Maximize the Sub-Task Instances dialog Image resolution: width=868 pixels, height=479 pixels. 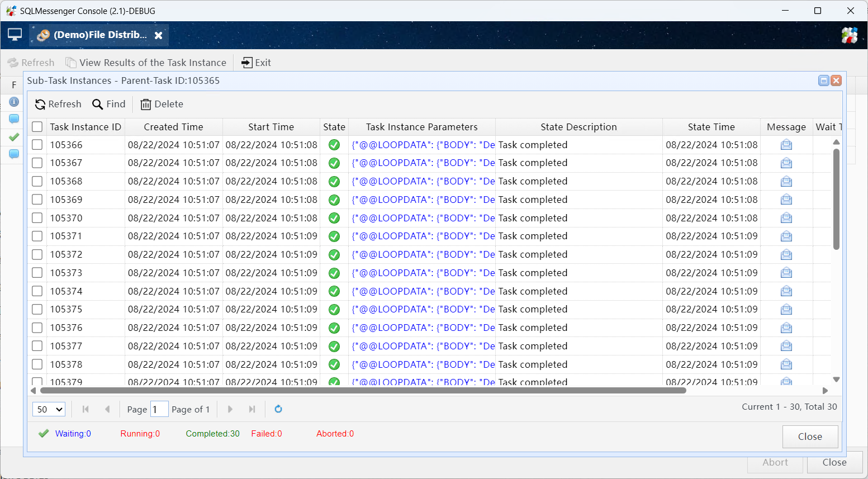click(x=823, y=80)
